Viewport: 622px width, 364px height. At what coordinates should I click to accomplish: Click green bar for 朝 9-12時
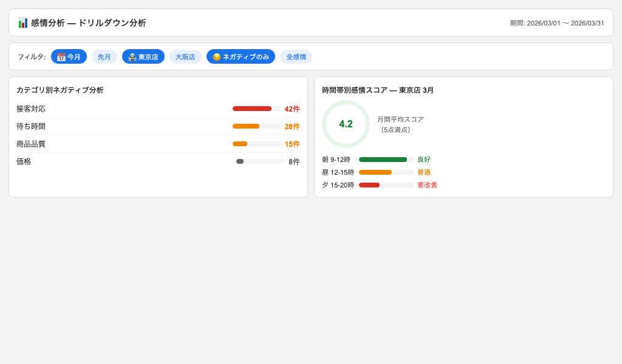click(x=383, y=160)
